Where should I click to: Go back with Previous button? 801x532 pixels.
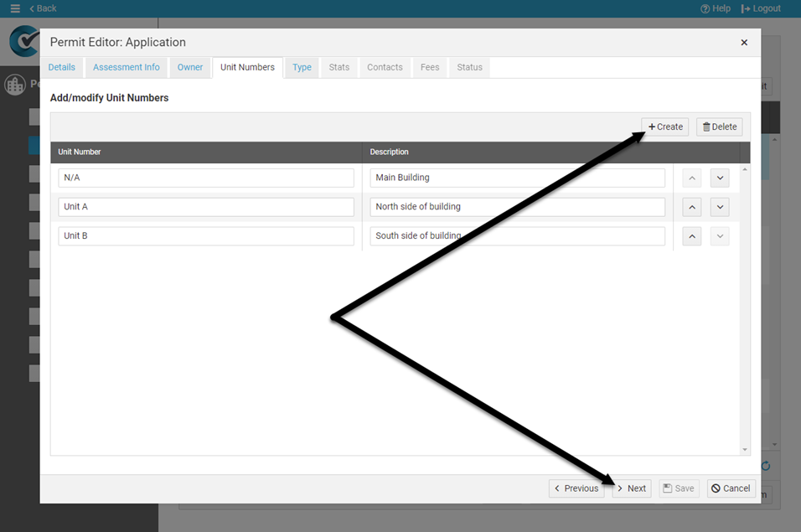pos(576,488)
